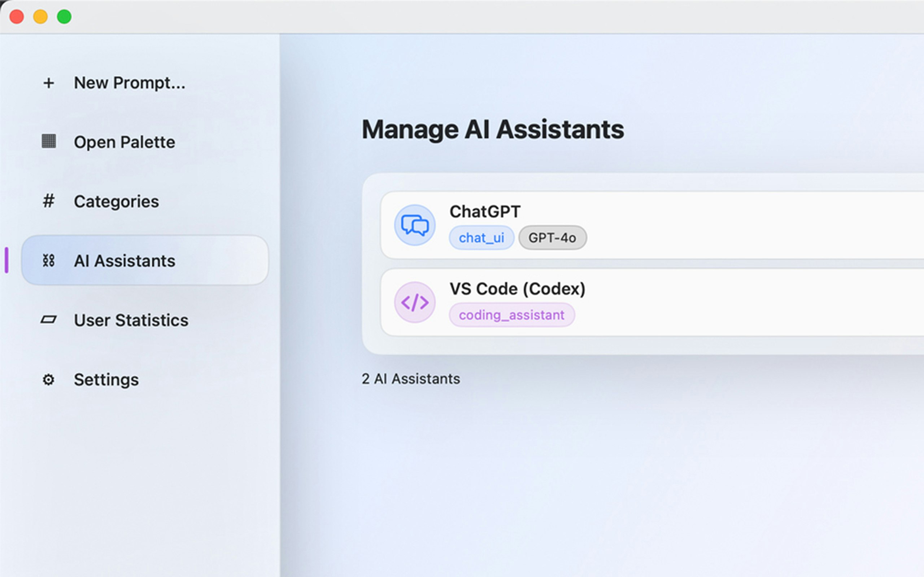Screen dimensions: 924x577
Task: Select Open Palette in the sidebar
Action: pyautogui.click(x=125, y=142)
